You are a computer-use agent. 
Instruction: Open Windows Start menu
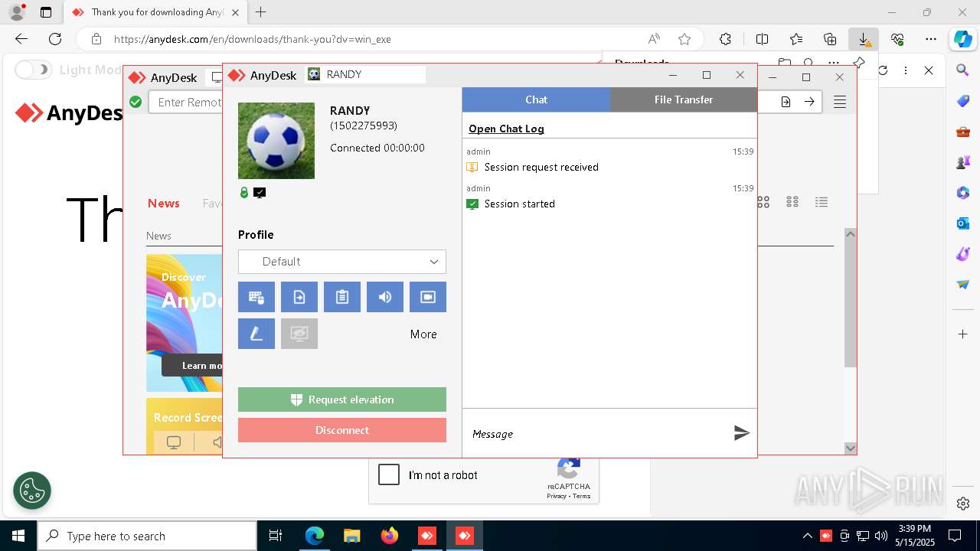[18, 536]
